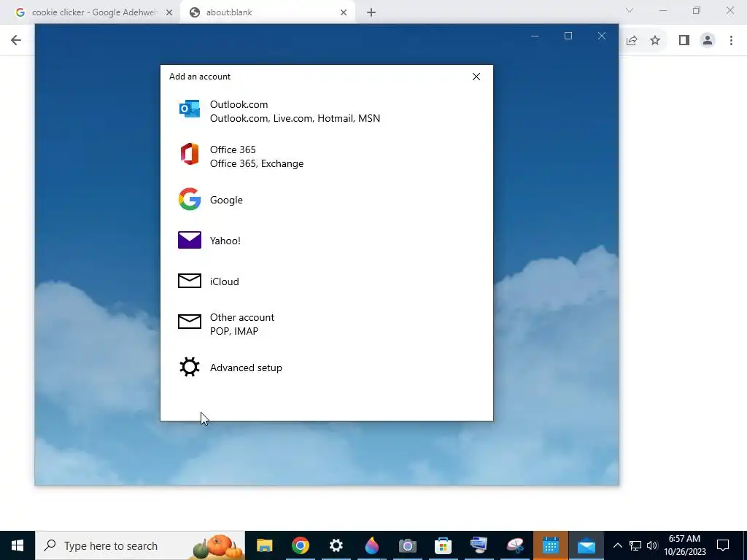747x560 pixels.
Task: Open the Advanced setup label
Action: tap(246, 367)
